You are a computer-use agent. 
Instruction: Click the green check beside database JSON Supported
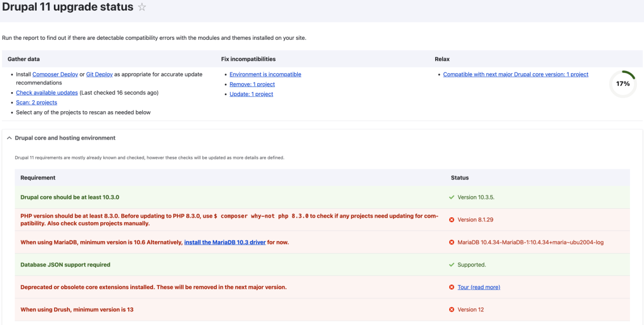(x=451, y=264)
